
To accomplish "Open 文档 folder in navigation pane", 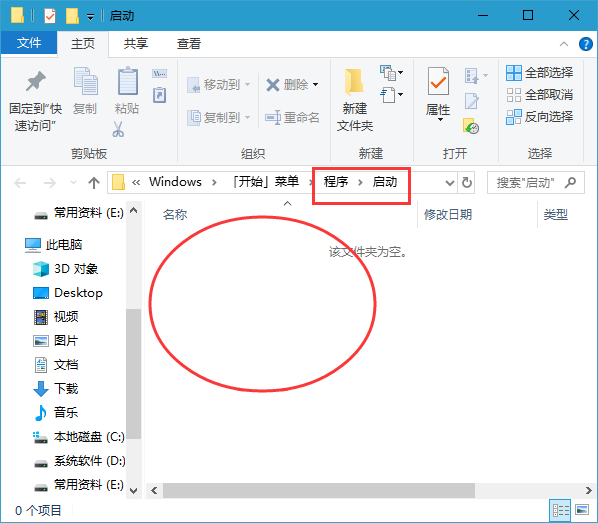I will (x=56, y=365).
